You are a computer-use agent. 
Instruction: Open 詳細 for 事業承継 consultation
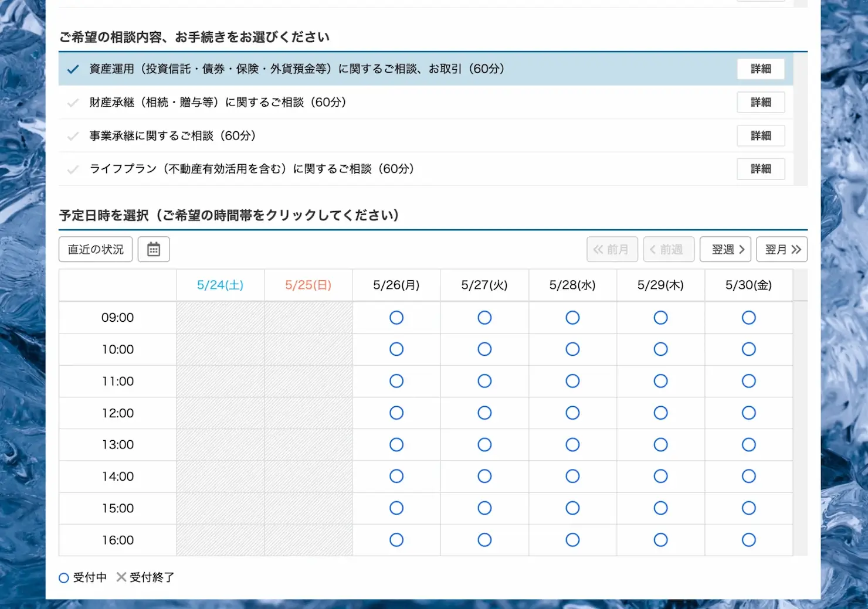coord(761,135)
